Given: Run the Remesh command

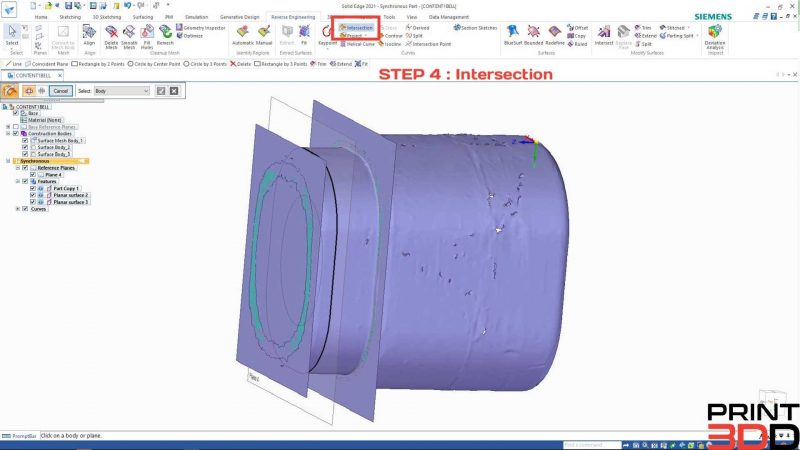Looking at the screenshot, I should pos(165,35).
